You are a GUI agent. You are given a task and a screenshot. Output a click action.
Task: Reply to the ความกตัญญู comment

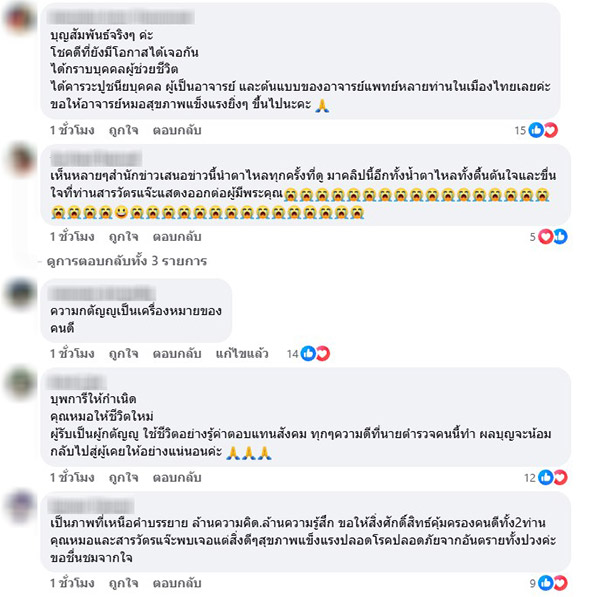[x=177, y=354]
